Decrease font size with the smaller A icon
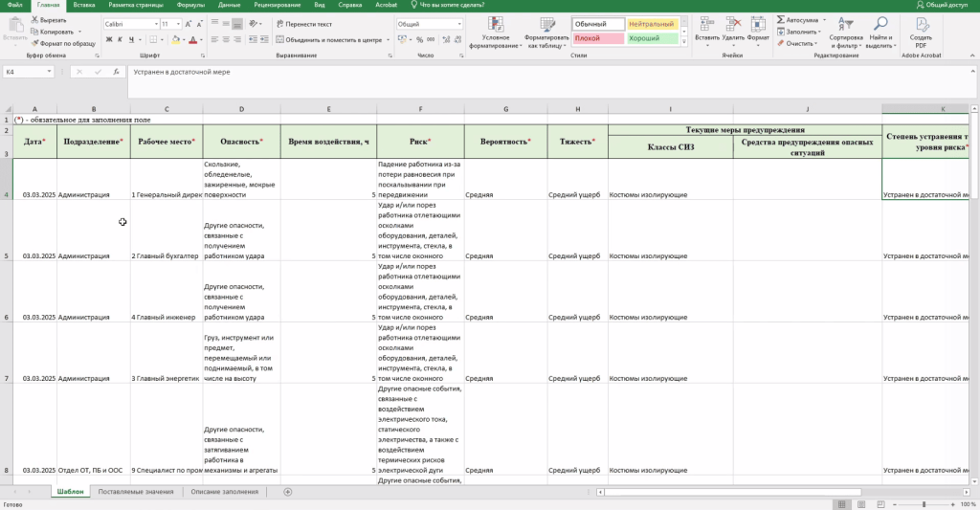Image resolution: width=980 pixels, height=510 pixels. coord(200,24)
